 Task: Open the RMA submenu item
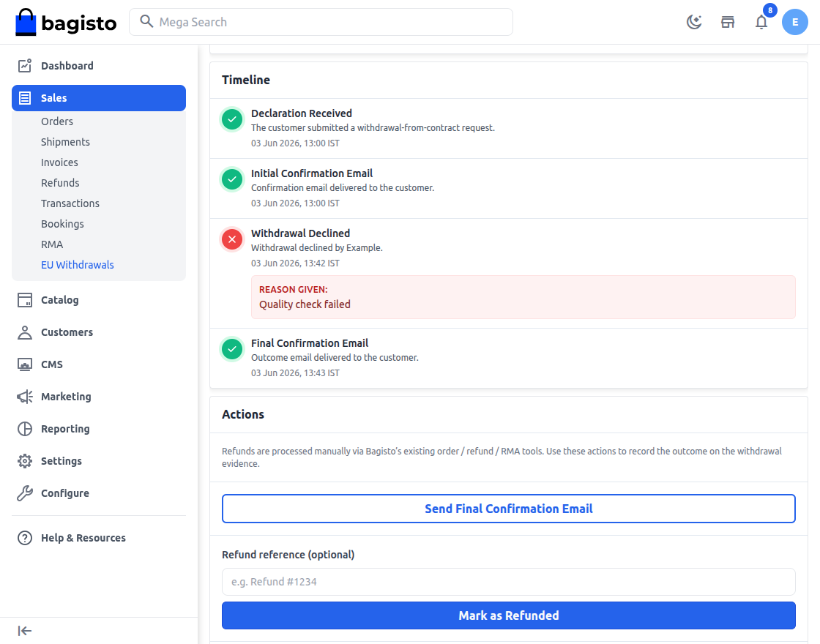(52, 244)
